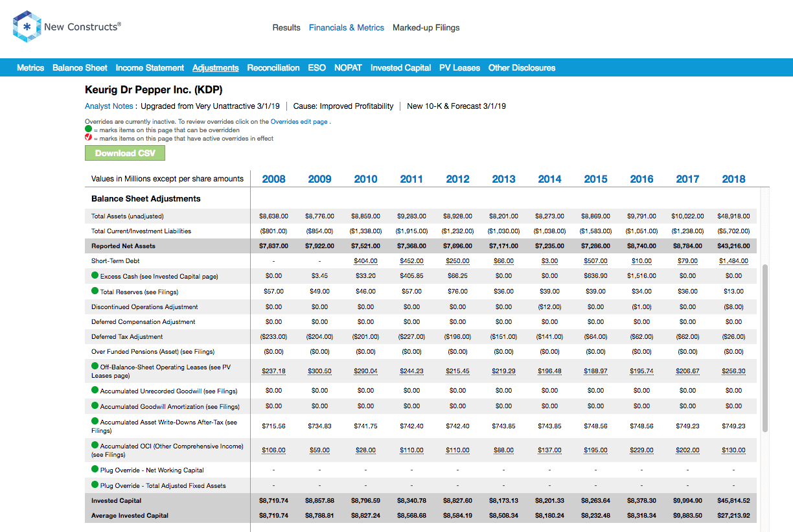
Task: Follow the Overrides edit page link
Action: [x=299, y=122]
